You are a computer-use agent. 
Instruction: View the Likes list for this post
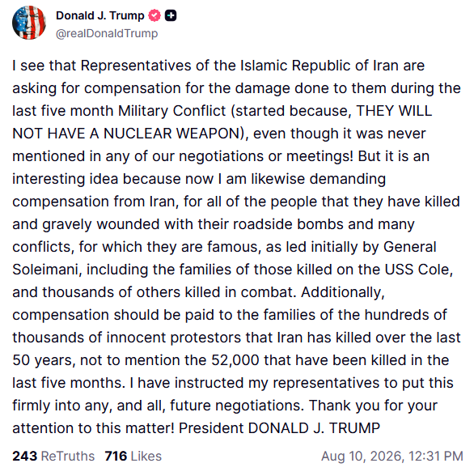[133, 456]
